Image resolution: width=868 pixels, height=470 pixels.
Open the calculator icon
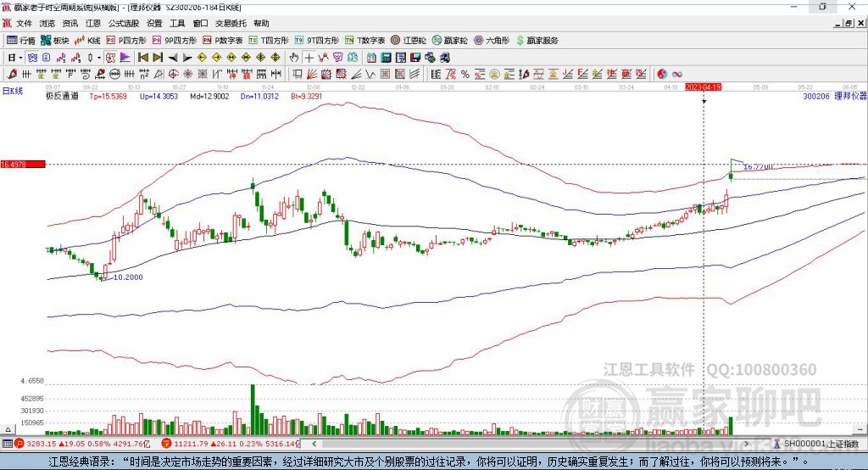pyautogui.click(x=386, y=58)
